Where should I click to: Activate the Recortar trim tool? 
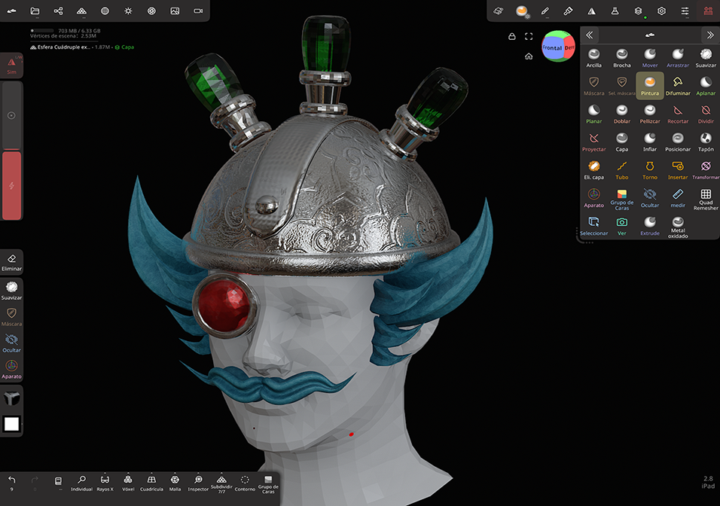[x=678, y=114]
